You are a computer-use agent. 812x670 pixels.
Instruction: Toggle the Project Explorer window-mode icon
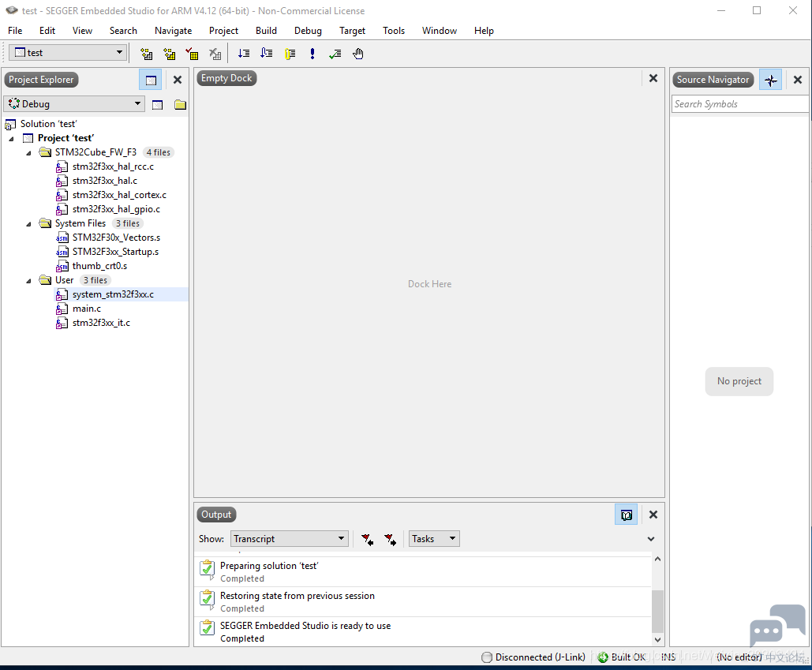(151, 80)
